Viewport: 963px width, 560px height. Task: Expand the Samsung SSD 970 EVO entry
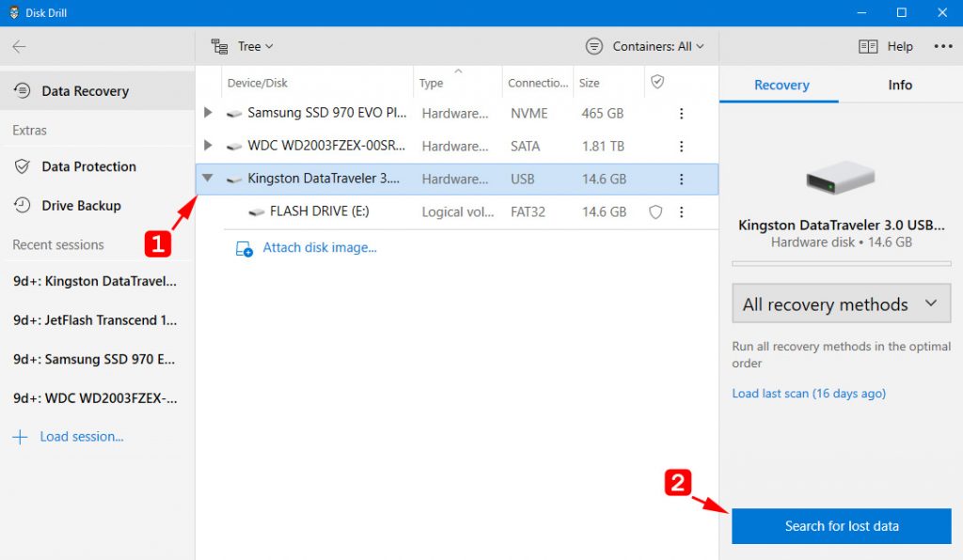(208, 113)
